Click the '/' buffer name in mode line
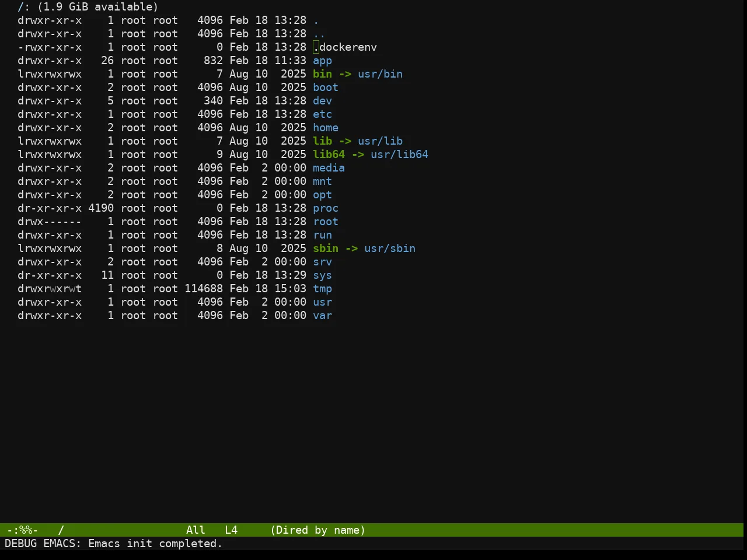Image resolution: width=747 pixels, height=560 pixels. pos(61,530)
